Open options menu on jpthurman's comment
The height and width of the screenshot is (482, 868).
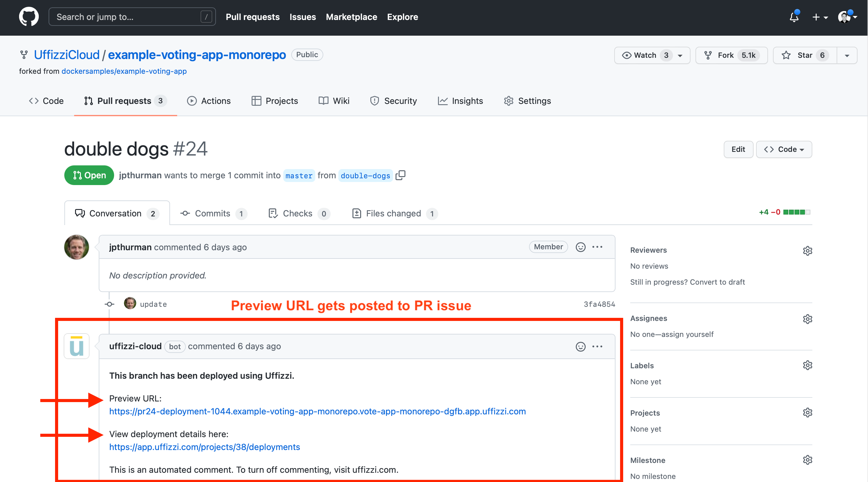point(597,247)
